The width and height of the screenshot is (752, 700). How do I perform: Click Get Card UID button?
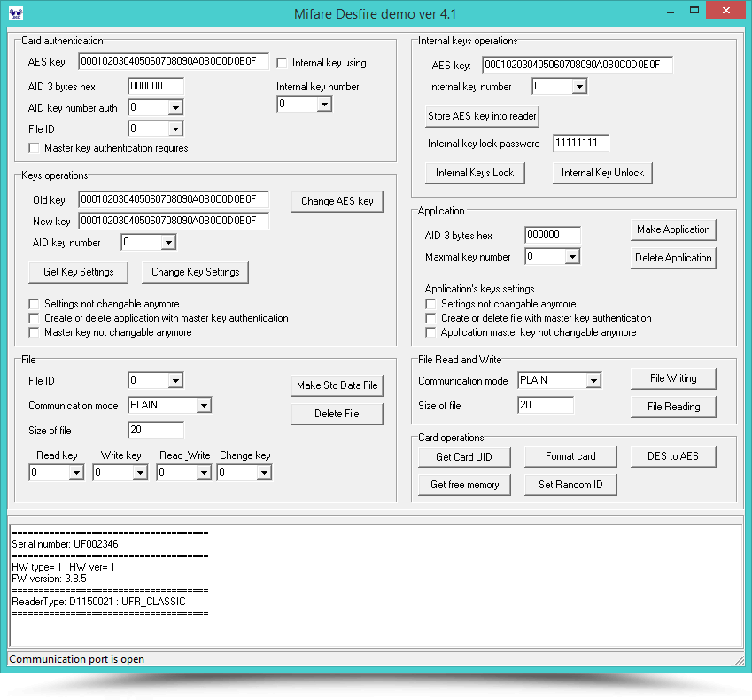(464, 457)
